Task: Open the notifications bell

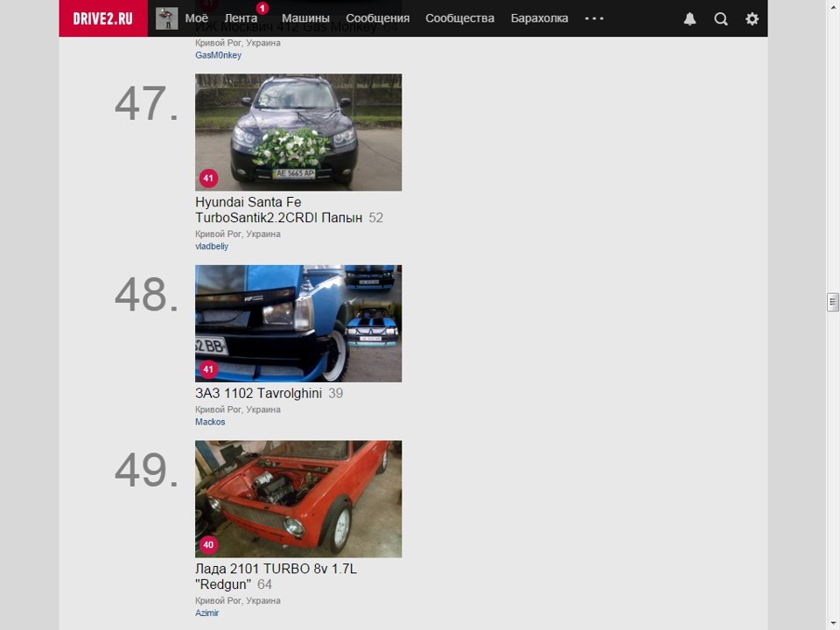Action: click(x=690, y=19)
